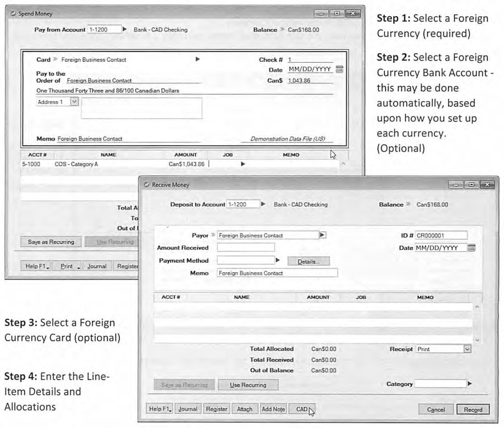Image resolution: width=504 pixels, height=428 pixels.
Task: Click Cancel in Receive Money window
Action: [436, 410]
